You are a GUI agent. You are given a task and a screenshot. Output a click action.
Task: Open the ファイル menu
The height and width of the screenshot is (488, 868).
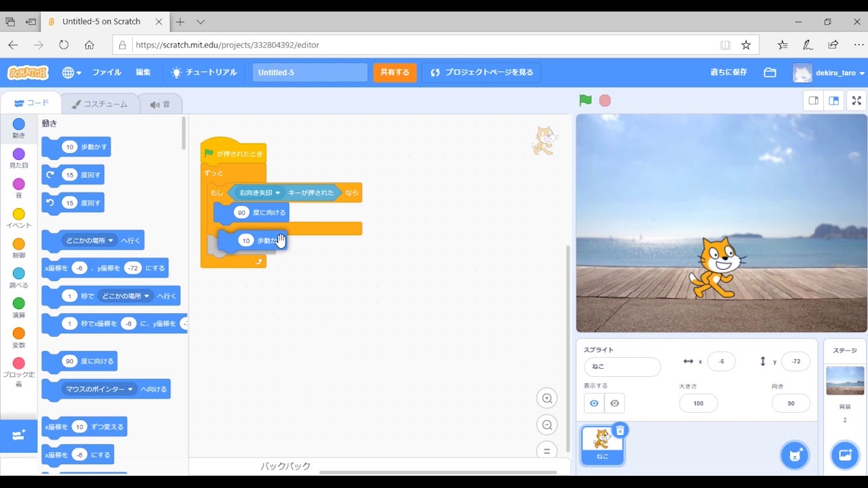coord(106,73)
